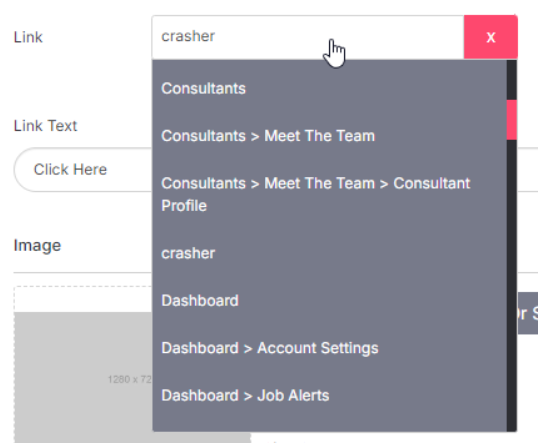Viewport: 550px width, 446px height.
Task: Select Dashboard > Account Settings
Action: (329, 348)
